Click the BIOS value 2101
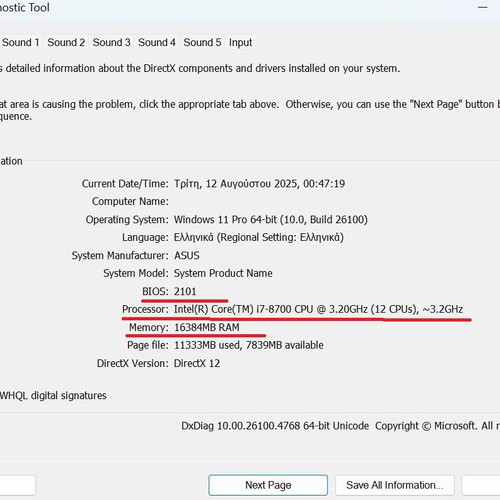500x500 pixels. pyautogui.click(x=185, y=291)
